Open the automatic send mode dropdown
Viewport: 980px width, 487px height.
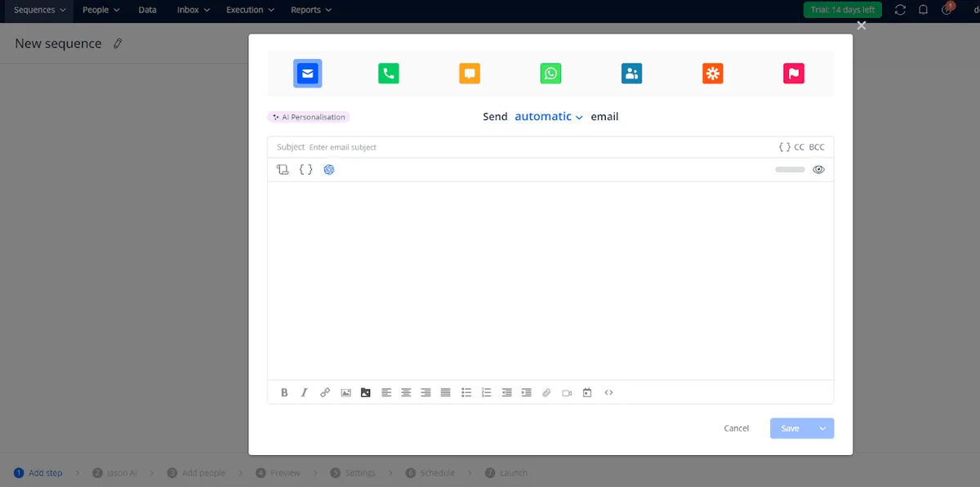tap(548, 116)
